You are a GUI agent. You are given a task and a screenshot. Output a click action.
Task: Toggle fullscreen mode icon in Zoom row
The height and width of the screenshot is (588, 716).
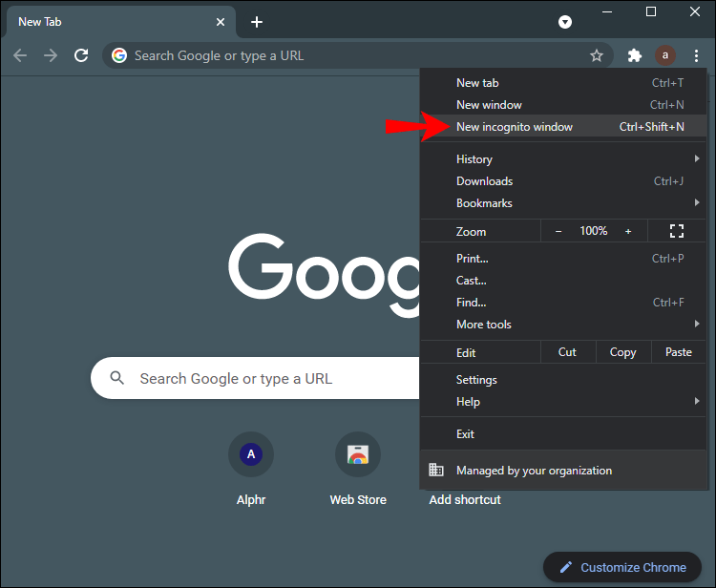coord(677,231)
